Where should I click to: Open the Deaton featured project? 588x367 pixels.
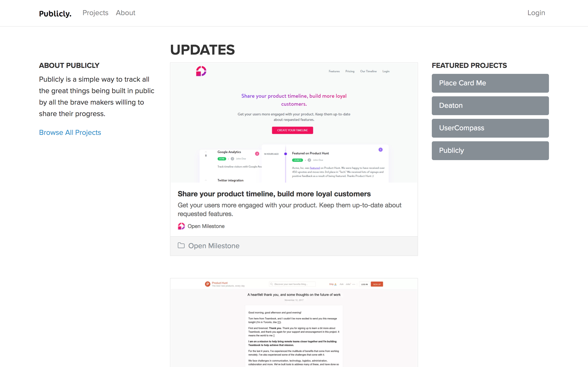click(490, 106)
